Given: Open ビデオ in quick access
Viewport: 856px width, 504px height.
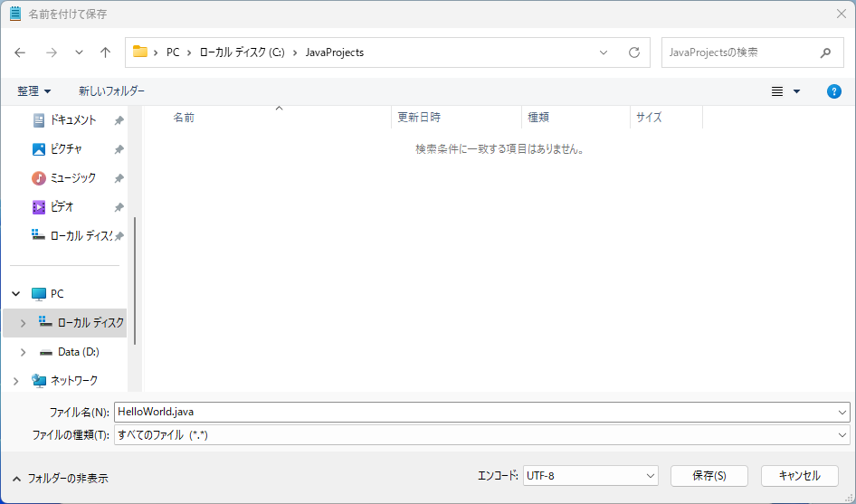Looking at the screenshot, I should pos(62,207).
